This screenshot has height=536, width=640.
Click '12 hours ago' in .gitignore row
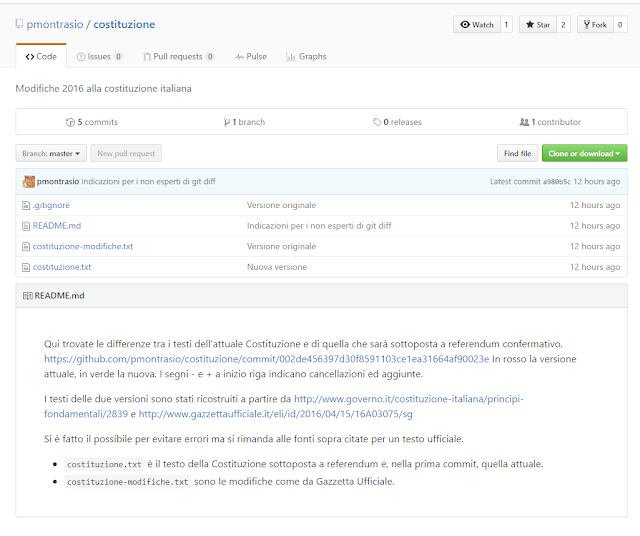point(595,205)
